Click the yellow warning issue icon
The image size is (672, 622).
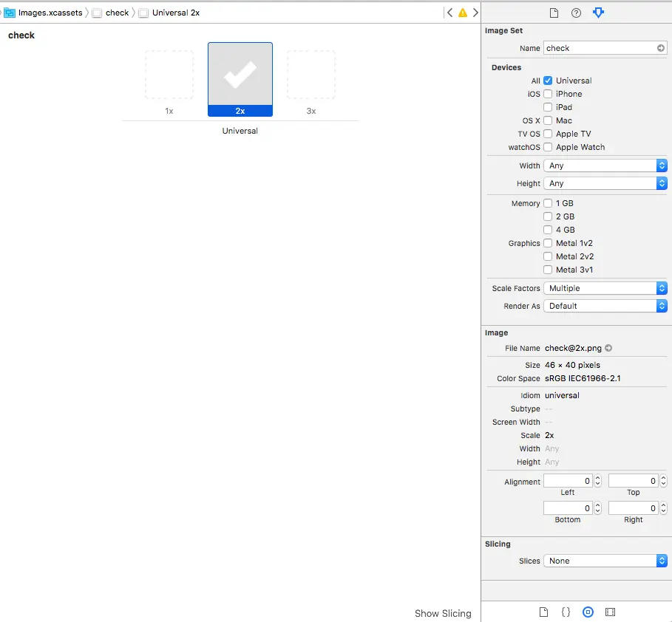463,13
